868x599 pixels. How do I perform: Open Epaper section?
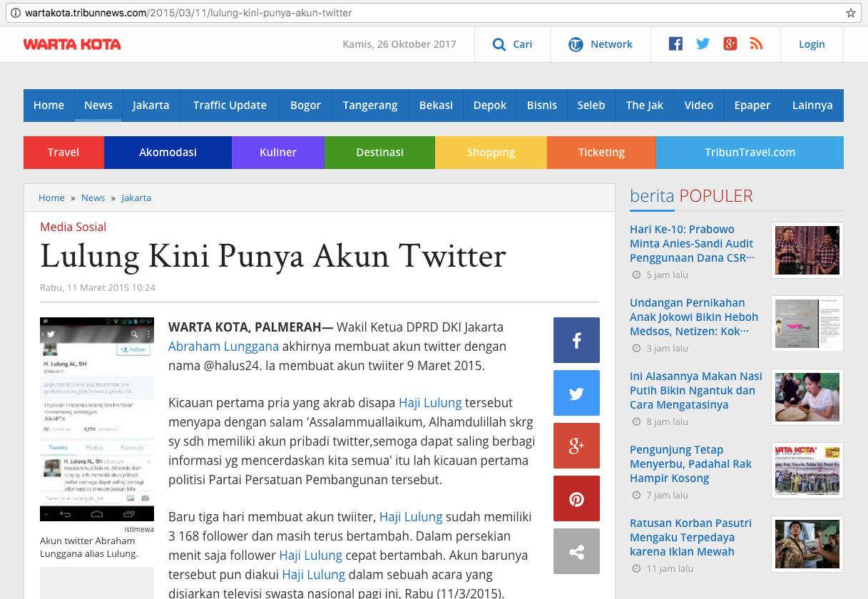(x=752, y=105)
